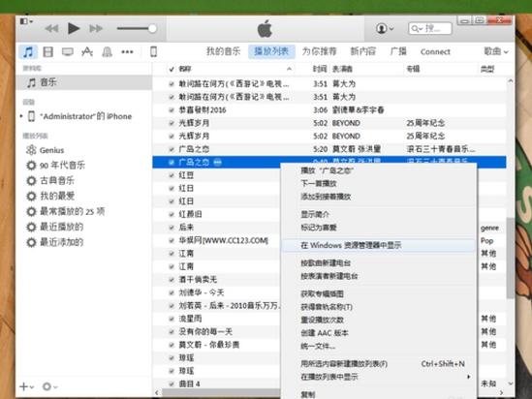
Task: Open the add playlist plus menu
Action: coord(26,386)
